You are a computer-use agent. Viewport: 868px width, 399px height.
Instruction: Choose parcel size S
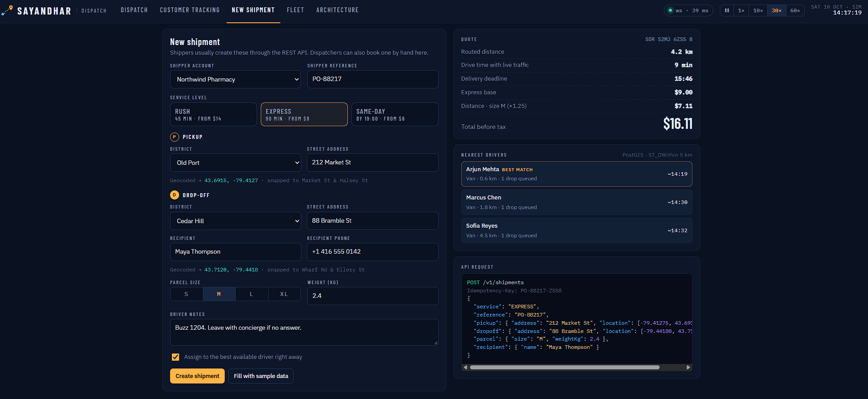pyautogui.click(x=186, y=294)
